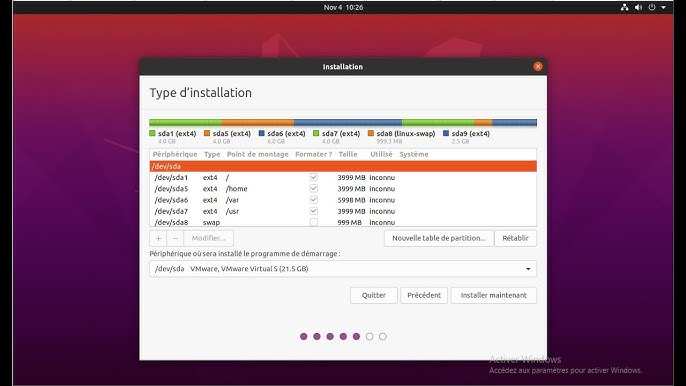The width and height of the screenshot is (686, 386).
Task: Start with Installer maintenant button
Action: point(494,295)
